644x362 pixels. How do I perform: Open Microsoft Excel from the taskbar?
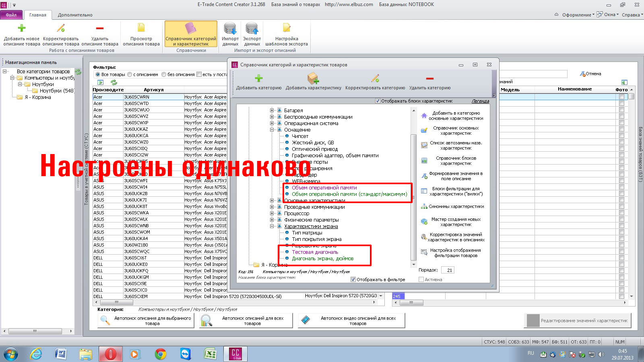[211, 354]
